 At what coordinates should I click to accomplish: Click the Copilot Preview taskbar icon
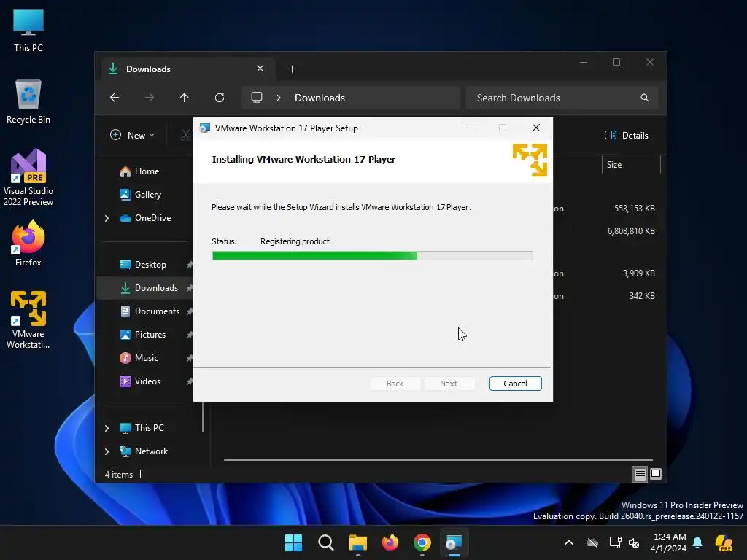[724, 542]
